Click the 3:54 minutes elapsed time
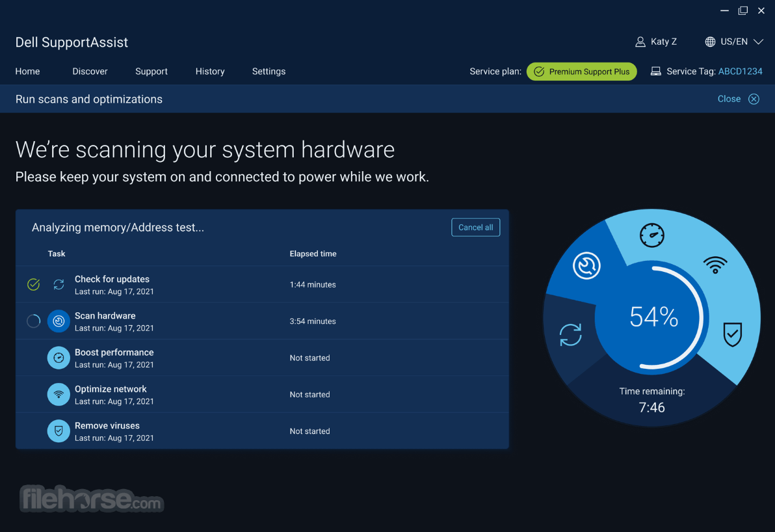This screenshot has height=532, width=775. (x=313, y=321)
